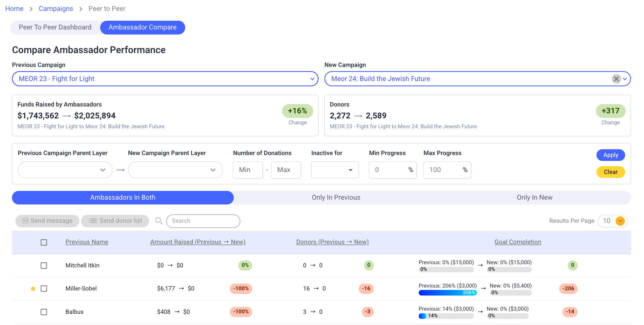The height and width of the screenshot is (325, 644).
Task: Click breadcrumb arrow after Campaigns
Action: point(81,9)
